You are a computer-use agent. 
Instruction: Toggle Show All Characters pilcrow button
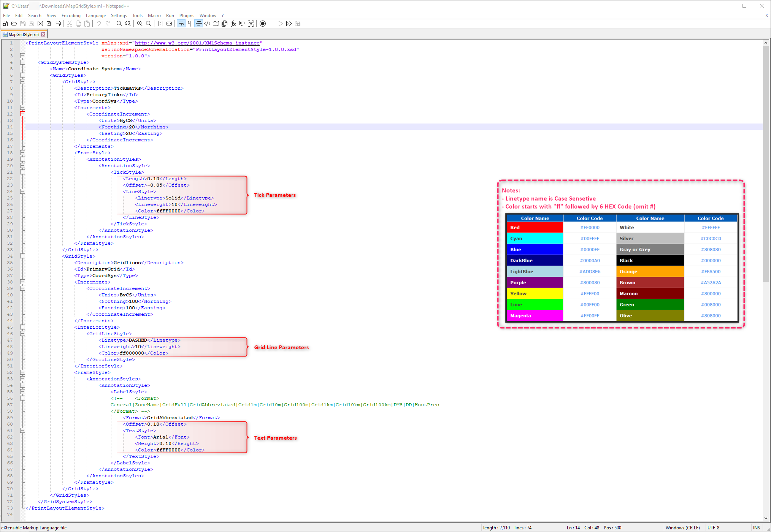coord(190,24)
